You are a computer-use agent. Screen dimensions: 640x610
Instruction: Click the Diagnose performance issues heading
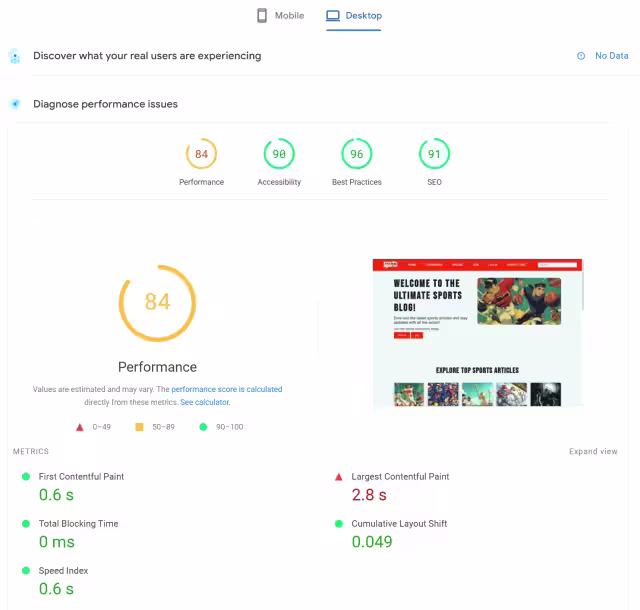pos(105,104)
